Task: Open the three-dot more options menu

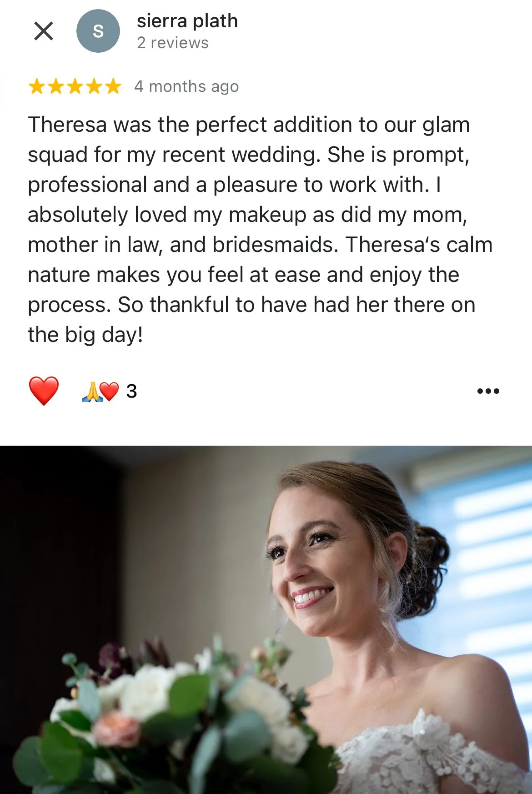Action: point(488,391)
